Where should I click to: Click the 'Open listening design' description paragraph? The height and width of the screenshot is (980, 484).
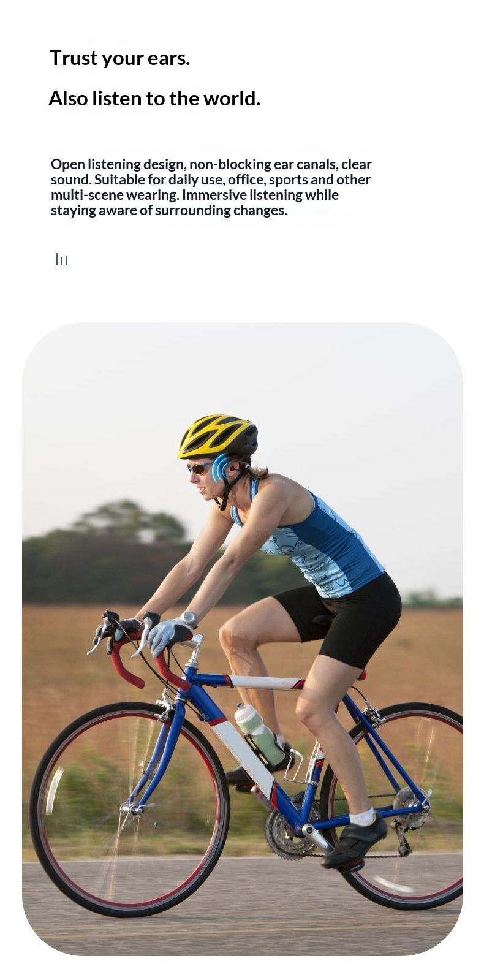[211, 187]
